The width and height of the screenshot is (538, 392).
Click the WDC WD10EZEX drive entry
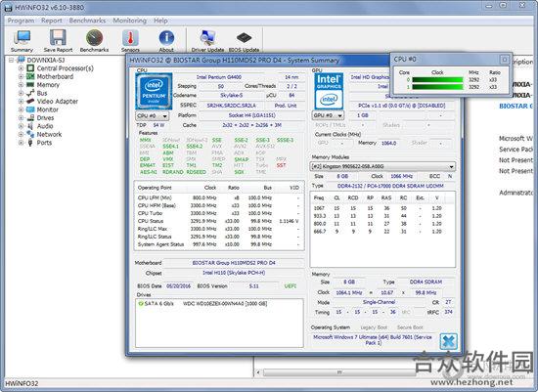(225, 303)
